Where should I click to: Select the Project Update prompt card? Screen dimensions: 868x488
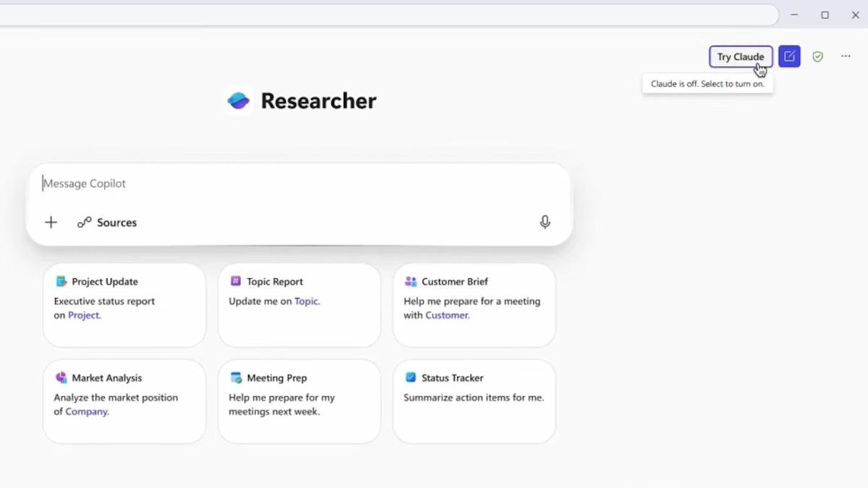point(124,305)
